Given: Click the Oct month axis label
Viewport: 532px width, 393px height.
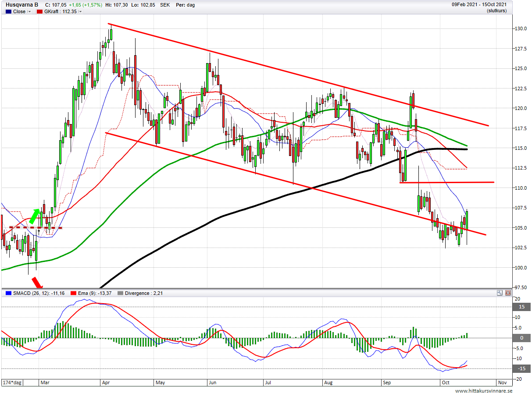Looking at the screenshot, I should 445,382.
